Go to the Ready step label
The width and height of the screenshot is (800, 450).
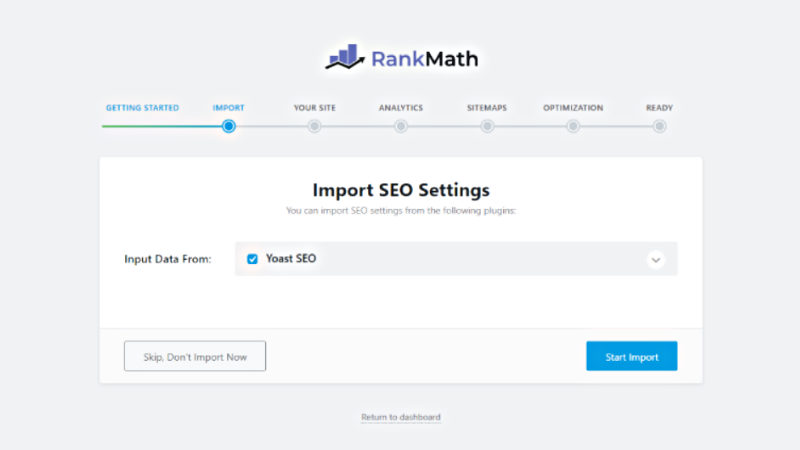point(659,108)
